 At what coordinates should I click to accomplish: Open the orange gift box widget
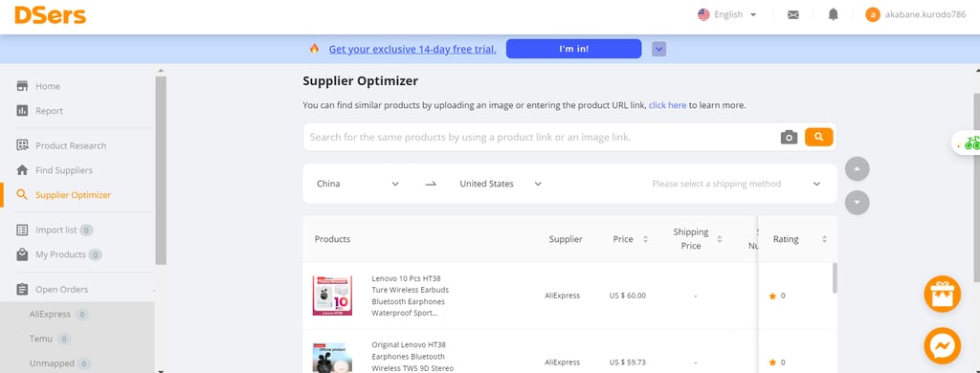942,295
